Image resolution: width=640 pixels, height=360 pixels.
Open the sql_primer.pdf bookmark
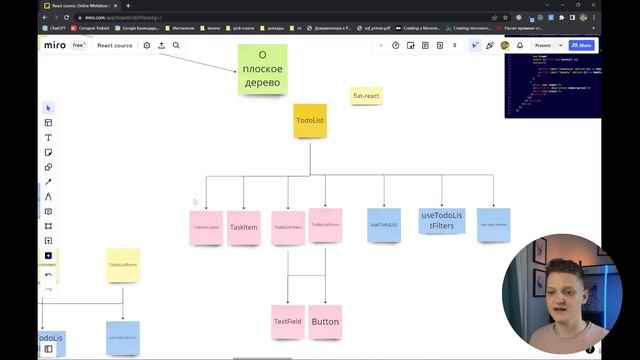[373, 28]
